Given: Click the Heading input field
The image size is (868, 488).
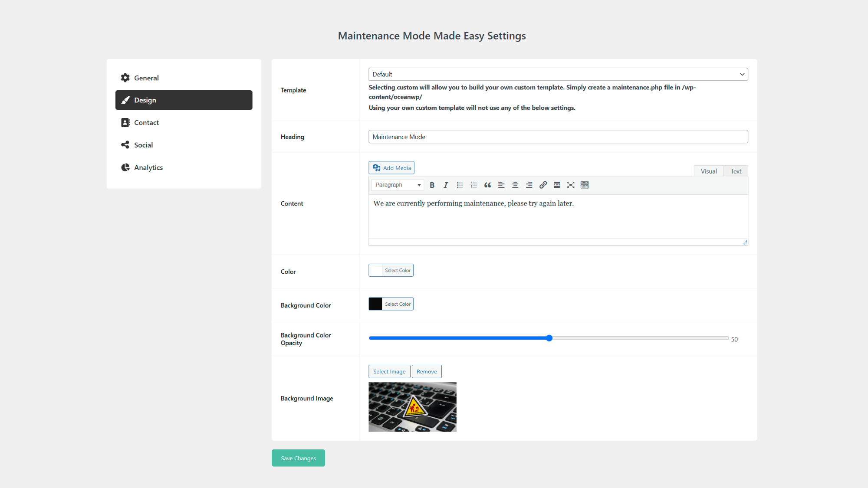Looking at the screenshot, I should [x=558, y=137].
